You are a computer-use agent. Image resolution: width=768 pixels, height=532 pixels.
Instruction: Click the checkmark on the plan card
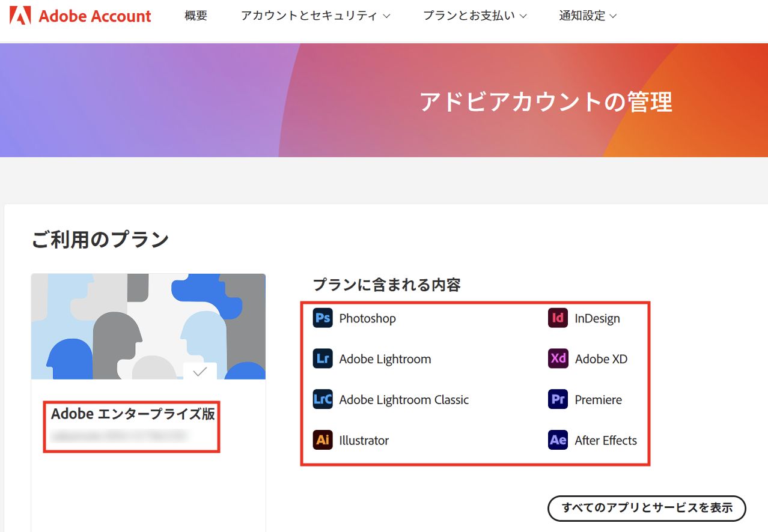[200, 372]
